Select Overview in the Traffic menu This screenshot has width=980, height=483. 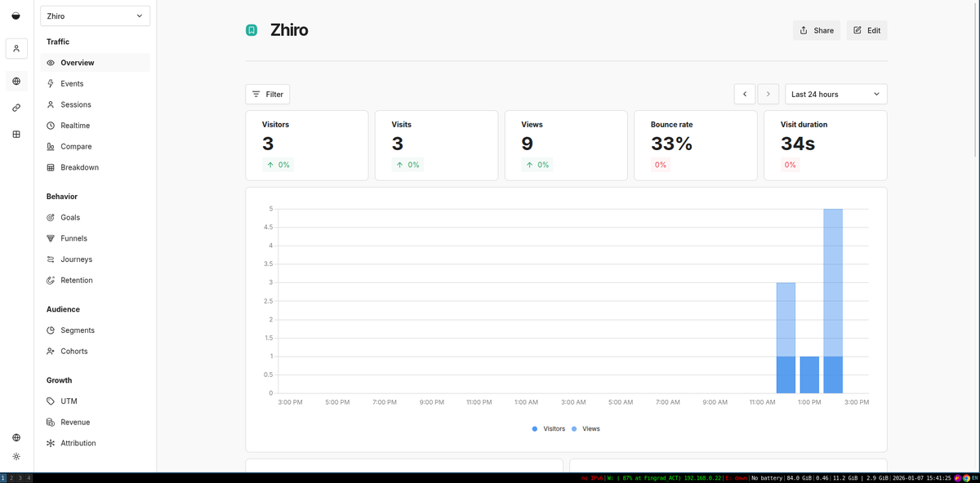(x=96, y=63)
